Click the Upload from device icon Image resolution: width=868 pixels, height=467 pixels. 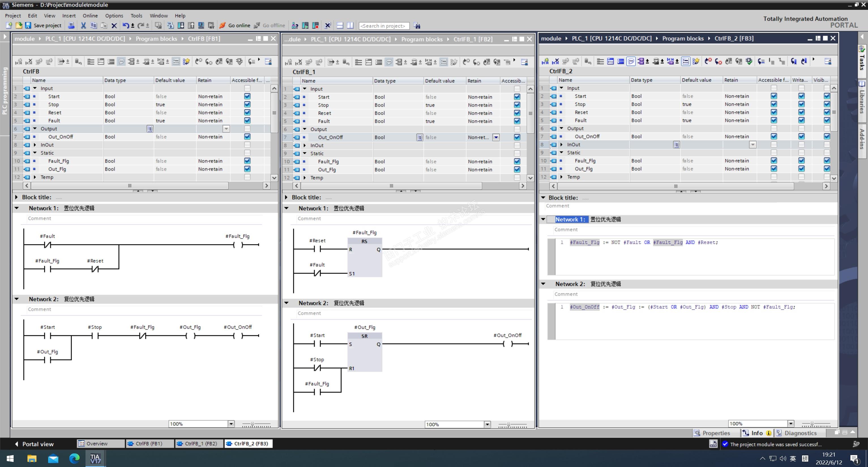click(x=191, y=25)
